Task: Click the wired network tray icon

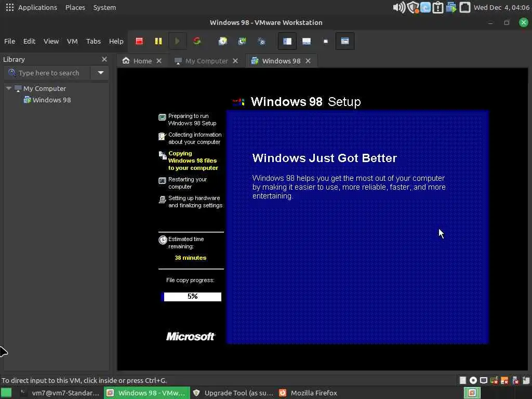Action: point(464,7)
